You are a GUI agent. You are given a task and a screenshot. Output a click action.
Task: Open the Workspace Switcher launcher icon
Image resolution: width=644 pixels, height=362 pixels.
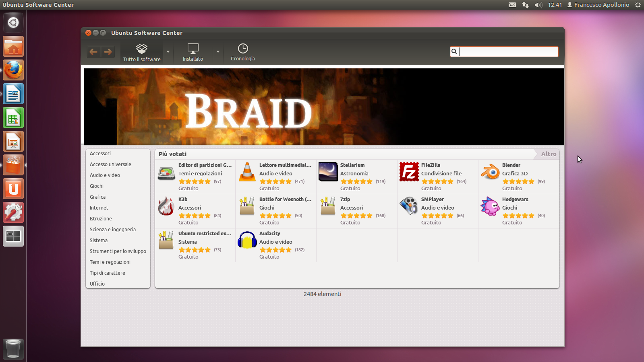[13, 236]
